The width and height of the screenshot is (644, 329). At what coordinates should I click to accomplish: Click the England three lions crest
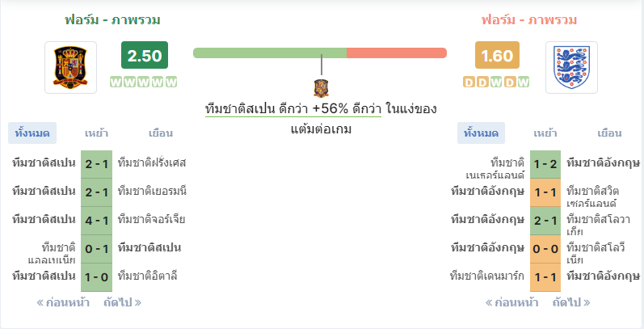pyautogui.click(x=571, y=67)
